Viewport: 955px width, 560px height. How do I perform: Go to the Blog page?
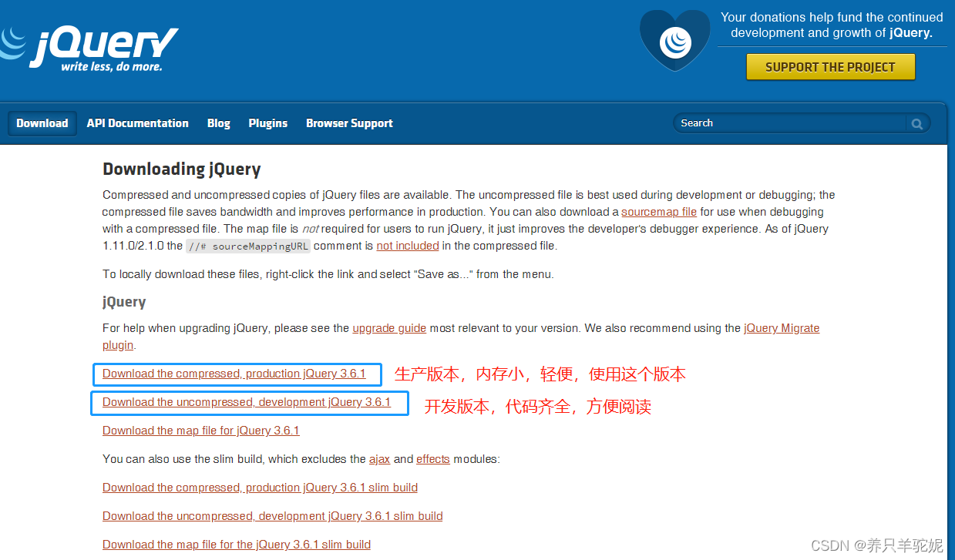pos(218,123)
